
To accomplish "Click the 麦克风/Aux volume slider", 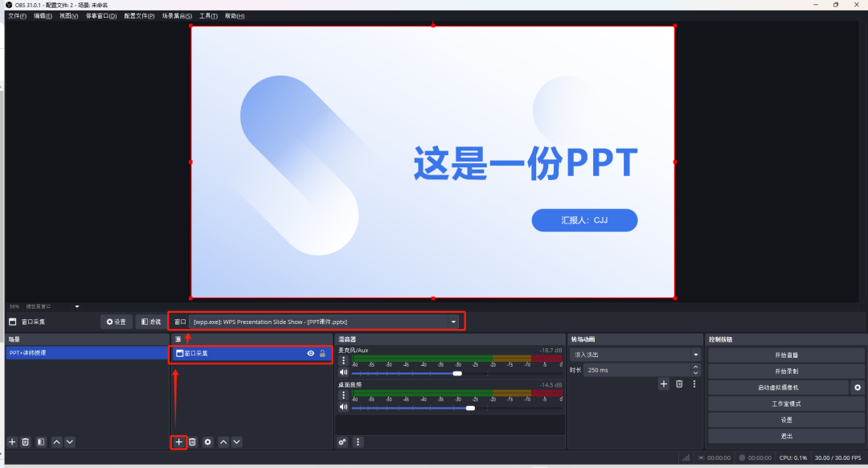I will click(458, 373).
